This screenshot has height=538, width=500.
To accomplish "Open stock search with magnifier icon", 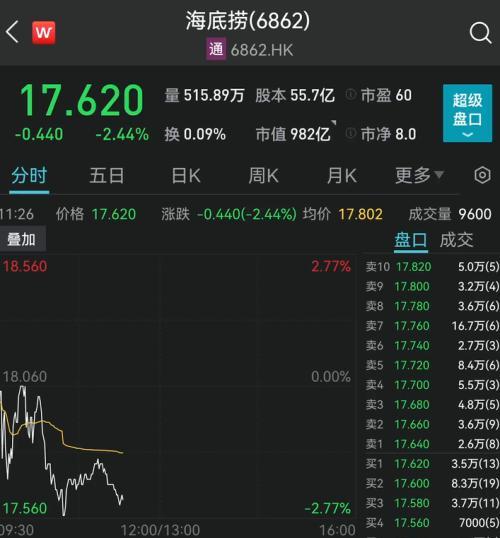I will click(x=480, y=33).
